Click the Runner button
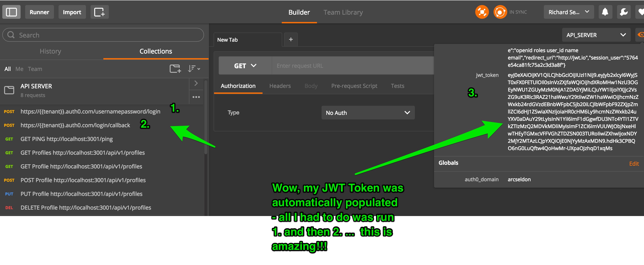The height and width of the screenshot is (265, 644). point(39,12)
